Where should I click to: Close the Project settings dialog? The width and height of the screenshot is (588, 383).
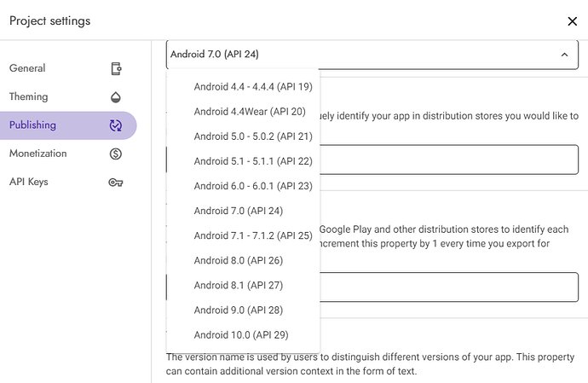click(573, 21)
